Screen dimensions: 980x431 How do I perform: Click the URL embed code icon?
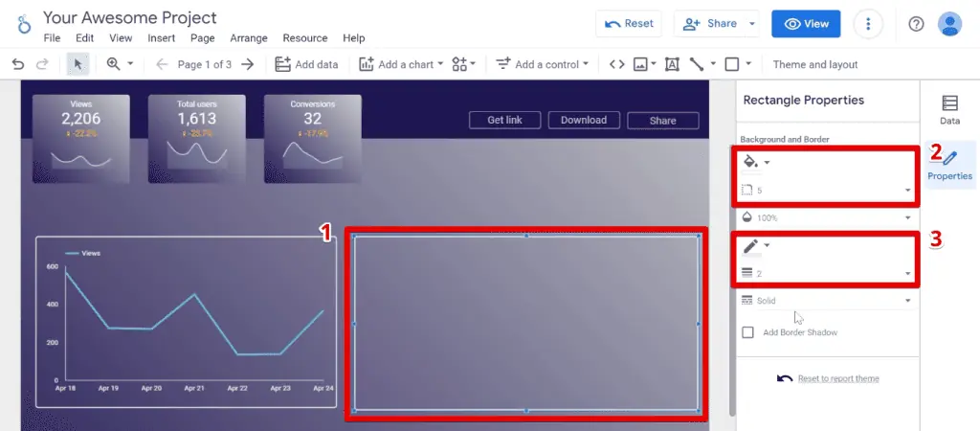tap(616, 64)
